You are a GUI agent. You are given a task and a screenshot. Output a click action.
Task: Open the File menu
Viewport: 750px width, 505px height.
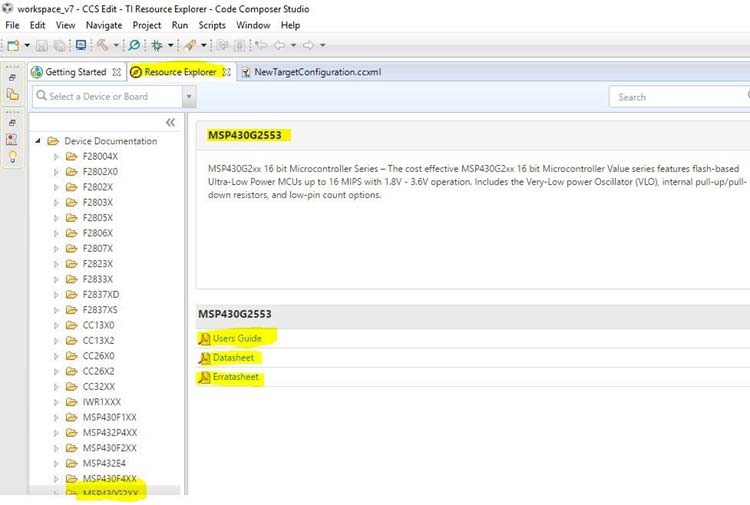(12, 25)
